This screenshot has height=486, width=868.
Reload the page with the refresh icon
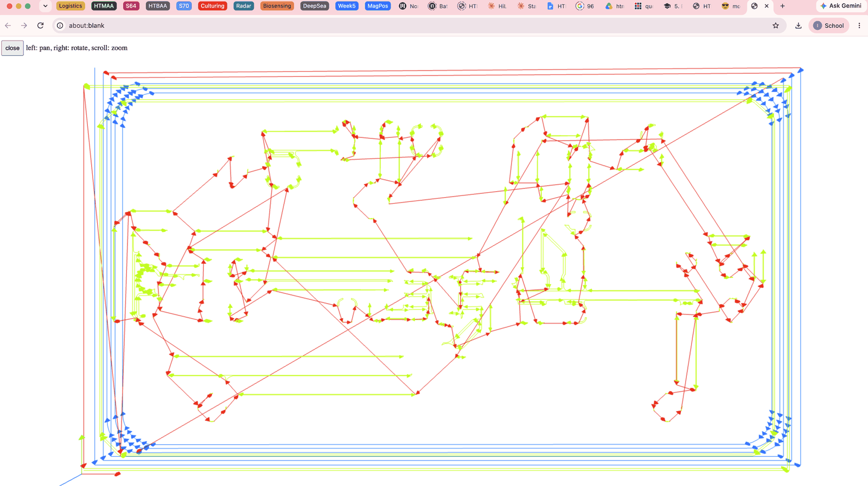click(x=40, y=26)
